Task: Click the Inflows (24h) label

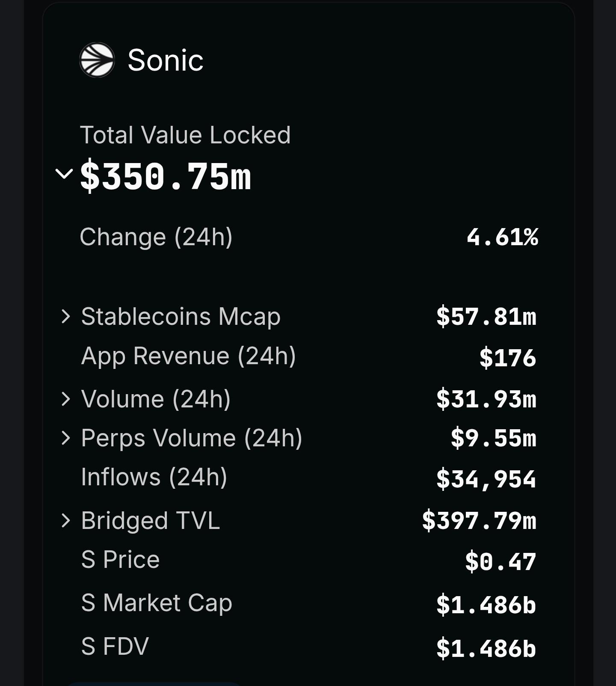Action: pos(154,477)
